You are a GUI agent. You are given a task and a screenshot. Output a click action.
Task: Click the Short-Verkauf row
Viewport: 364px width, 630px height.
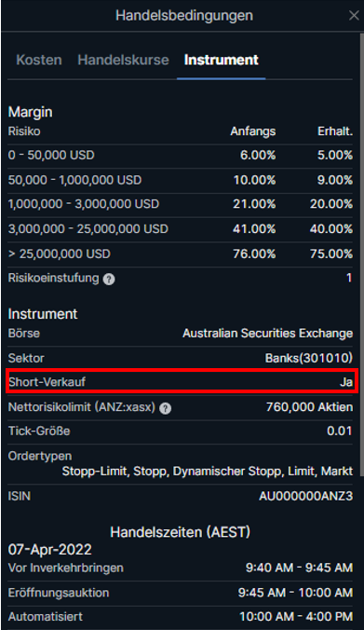pyautogui.click(x=181, y=382)
